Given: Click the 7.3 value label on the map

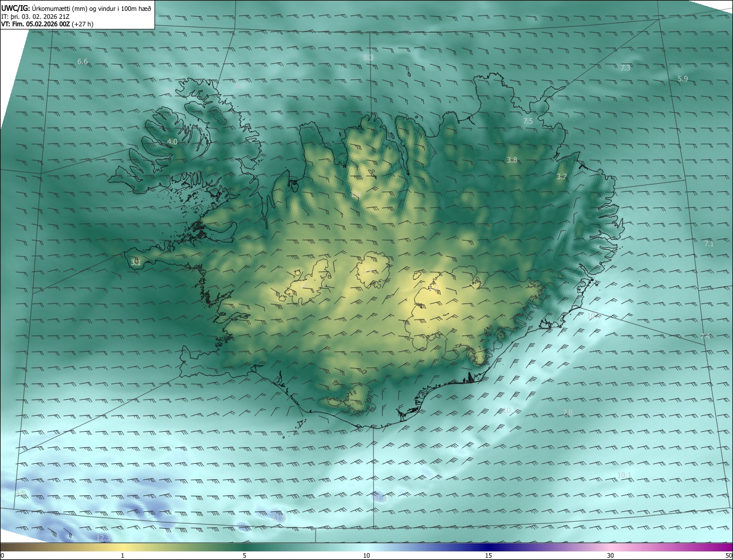Looking at the screenshot, I should 625,68.
